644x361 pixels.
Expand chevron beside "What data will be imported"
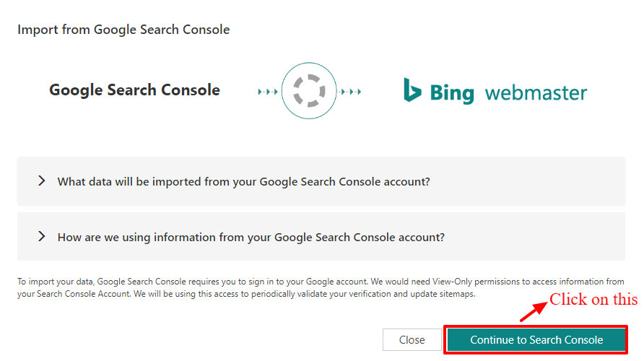pos(41,181)
